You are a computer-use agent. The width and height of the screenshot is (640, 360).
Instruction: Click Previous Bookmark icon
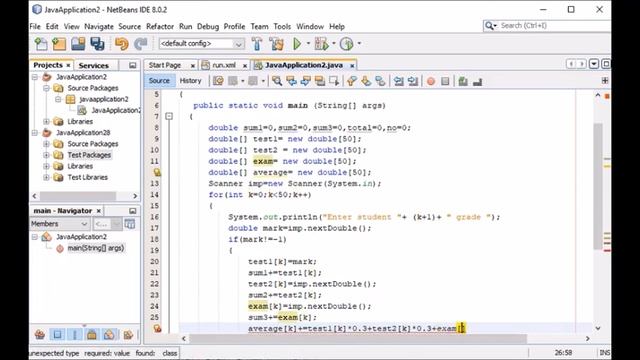(352, 81)
